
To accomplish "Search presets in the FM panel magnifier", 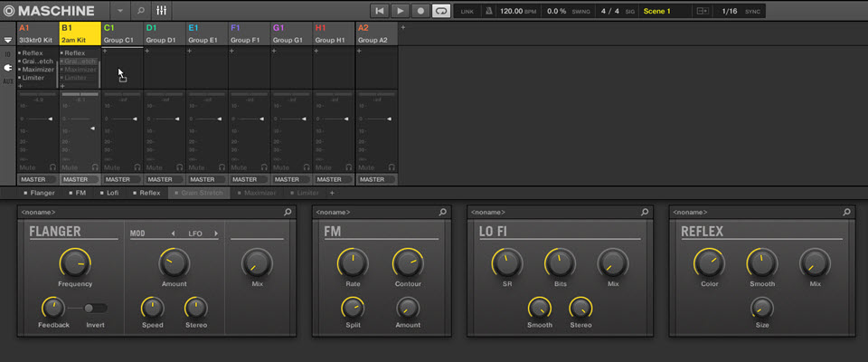I will (x=442, y=213).
